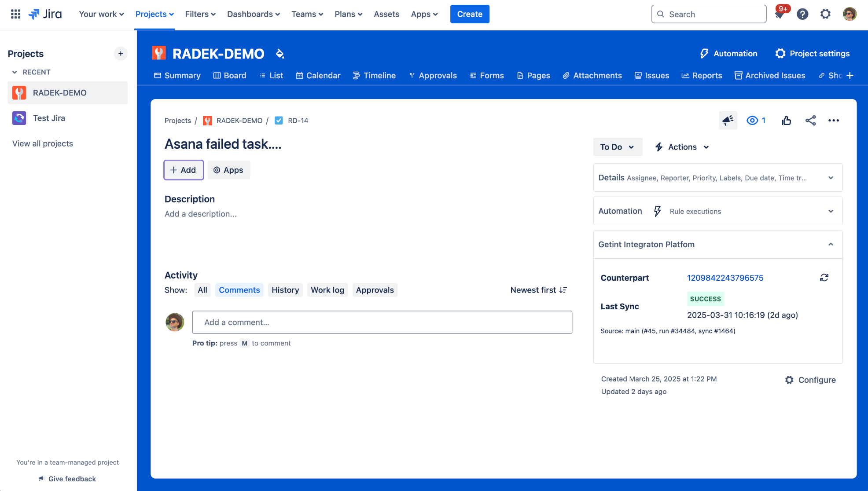Image resolution: width=868 pixels, height=491 pixels.
Task: Collapse the Getint Integraton Platfom panel
Action: 717,245
